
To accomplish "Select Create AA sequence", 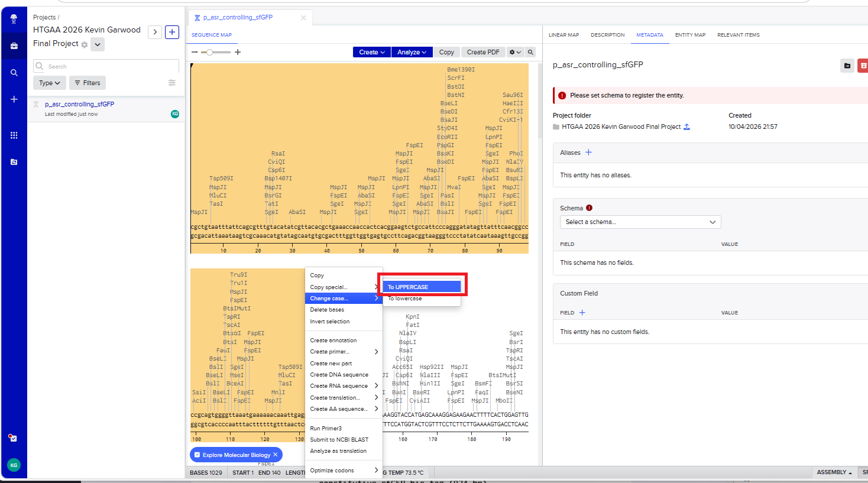I will click(344, 409).
